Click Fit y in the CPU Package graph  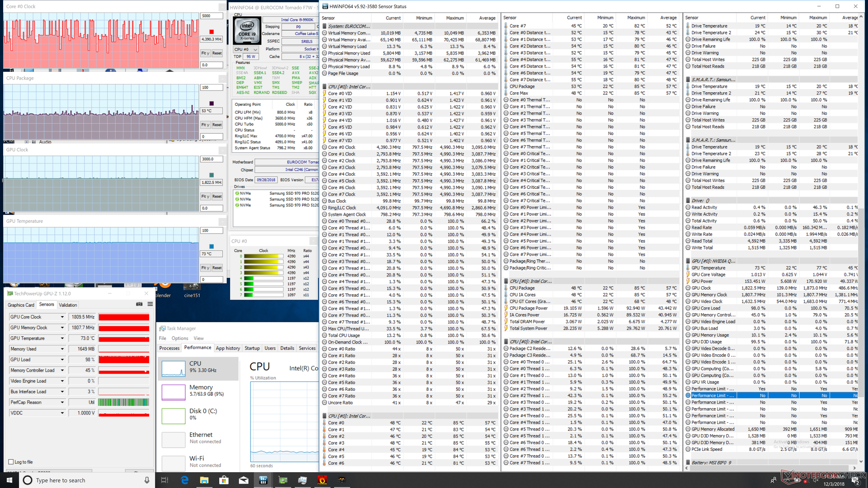(x=205, y=125)
